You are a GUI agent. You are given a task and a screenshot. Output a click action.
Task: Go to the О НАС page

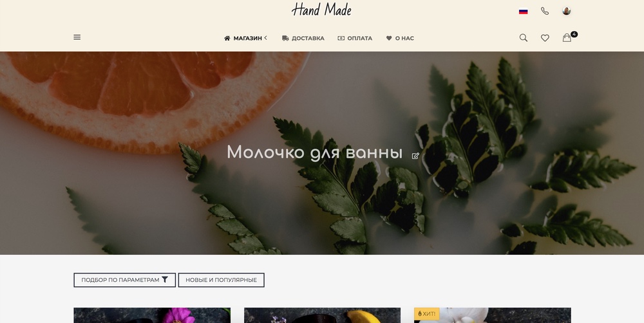pyautogui.click(x=400, y=38)
